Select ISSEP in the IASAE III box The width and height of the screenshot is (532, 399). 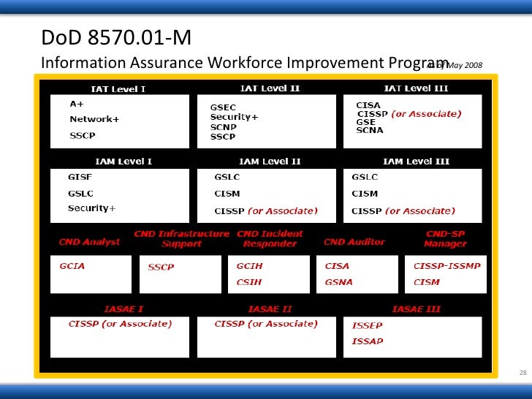[x=367, y=326]
